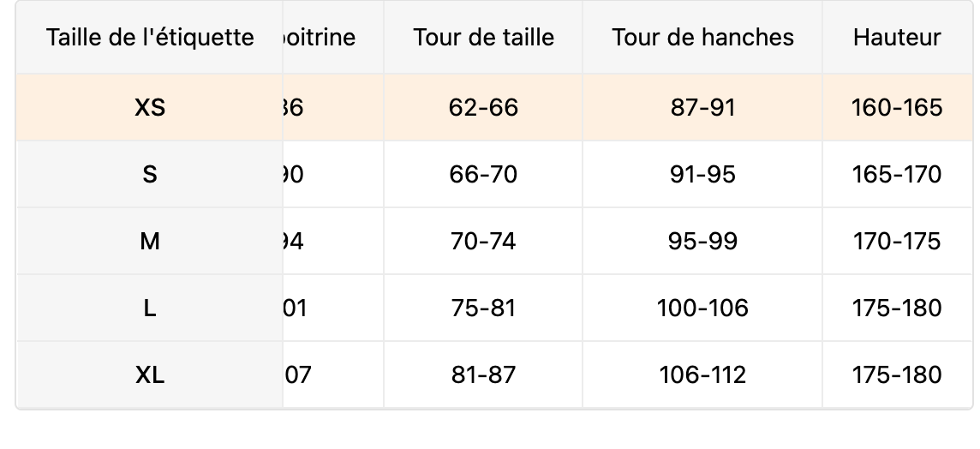Select the "Tour de taille" column header
The height and width of the screenshot is (449, 980).
483,38
